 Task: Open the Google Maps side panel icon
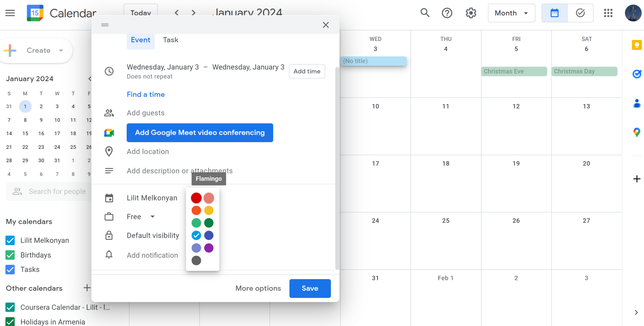point(637,132)
